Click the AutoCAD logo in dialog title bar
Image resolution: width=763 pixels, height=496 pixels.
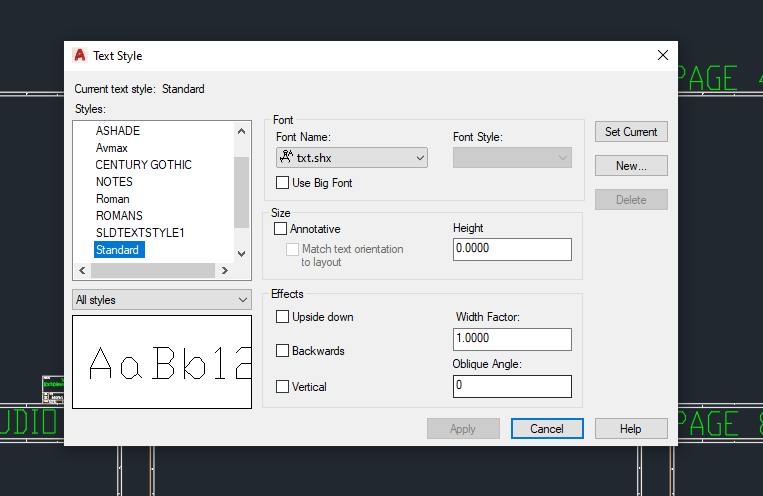(x=80, y=55)
